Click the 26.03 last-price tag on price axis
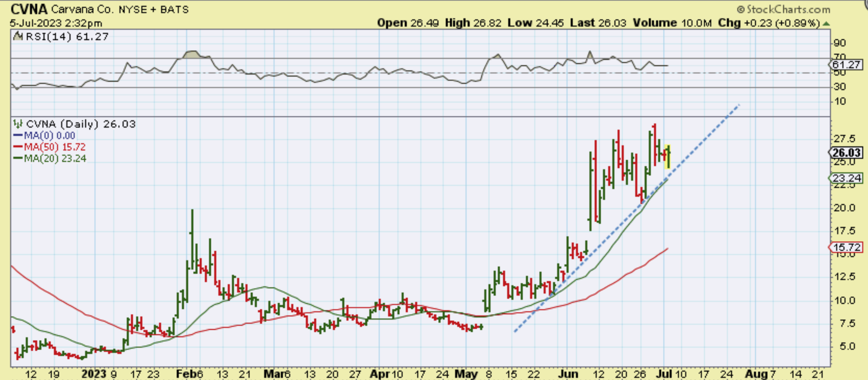Image resolution: width=868 pixels, height=380 pixels. 846,153
